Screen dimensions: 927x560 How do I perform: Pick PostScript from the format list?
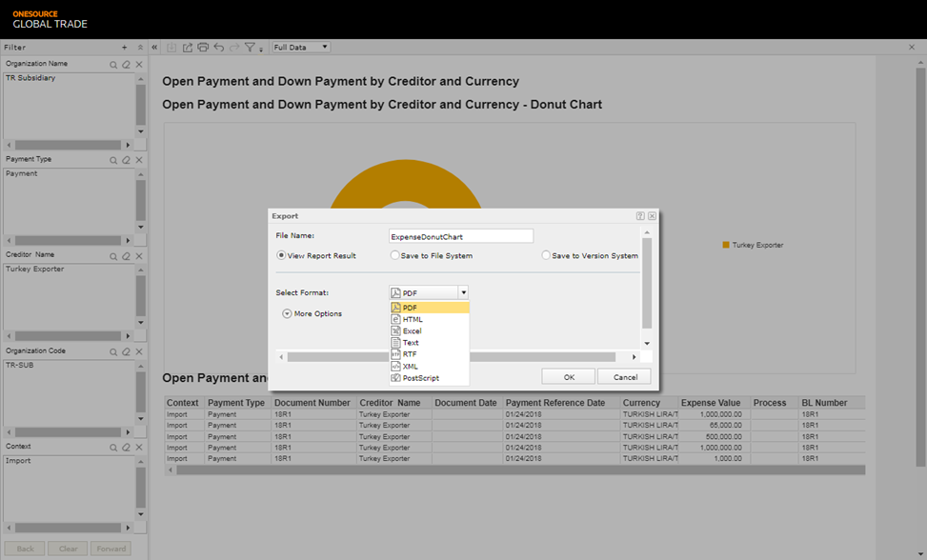pos(430,378)
